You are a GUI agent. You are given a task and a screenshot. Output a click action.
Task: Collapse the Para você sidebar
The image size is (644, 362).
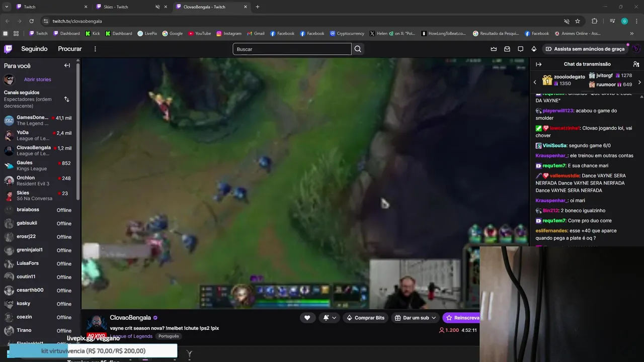point(67,65)
